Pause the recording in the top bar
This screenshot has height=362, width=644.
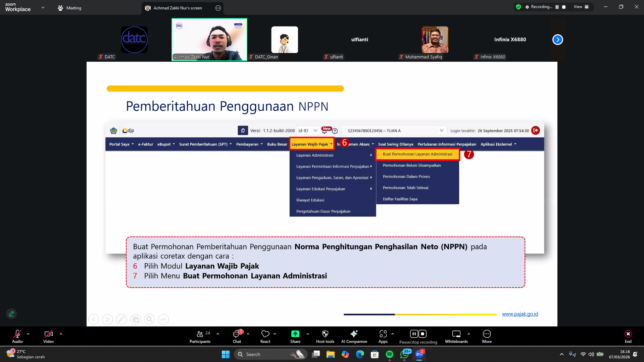[x=557, y=7]
